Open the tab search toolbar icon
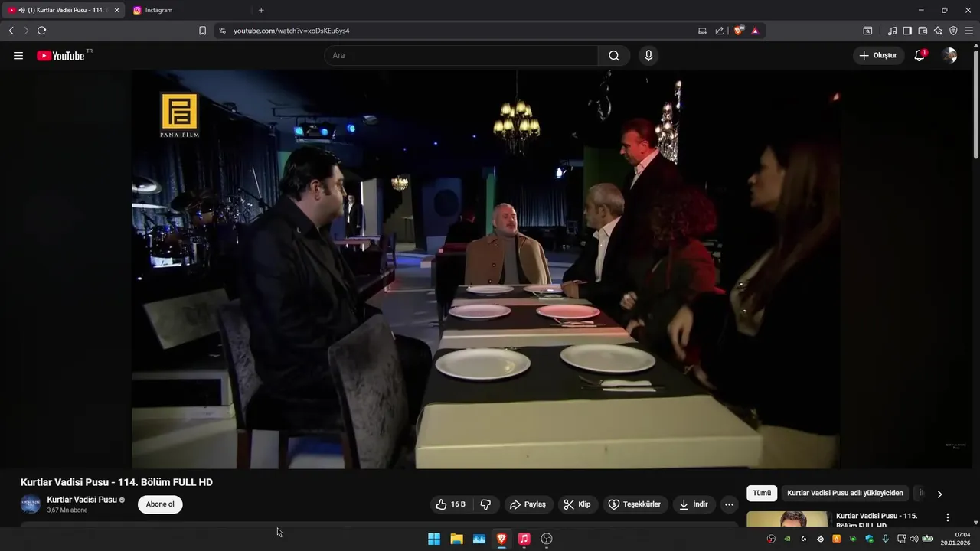This screenshot has width=980, height=551. pos(867,31)
